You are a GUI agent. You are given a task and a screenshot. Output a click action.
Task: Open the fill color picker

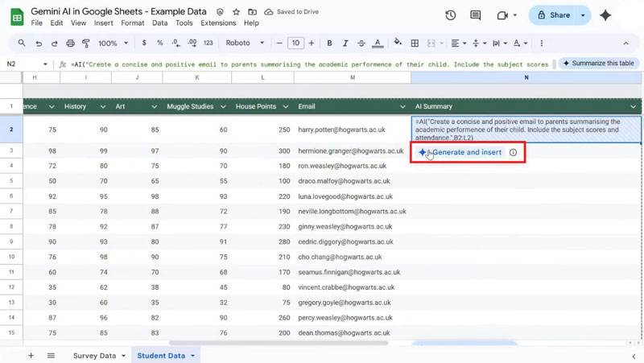[x=398, y=43]
